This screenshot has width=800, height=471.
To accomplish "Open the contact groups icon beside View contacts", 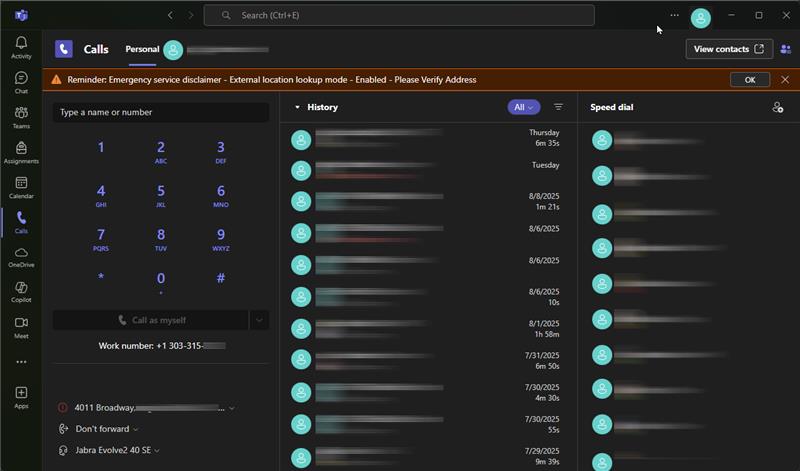I will (x=786, y=49).
